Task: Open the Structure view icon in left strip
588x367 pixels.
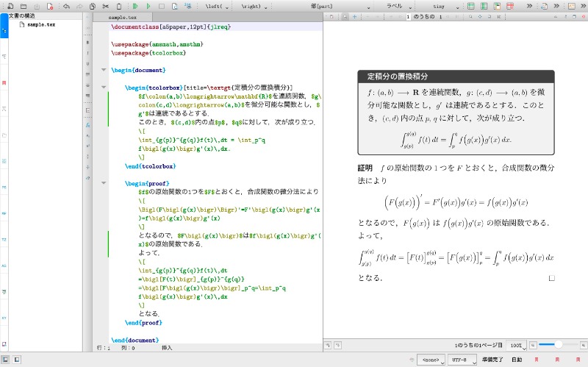Action: click(x=4, y=32)
